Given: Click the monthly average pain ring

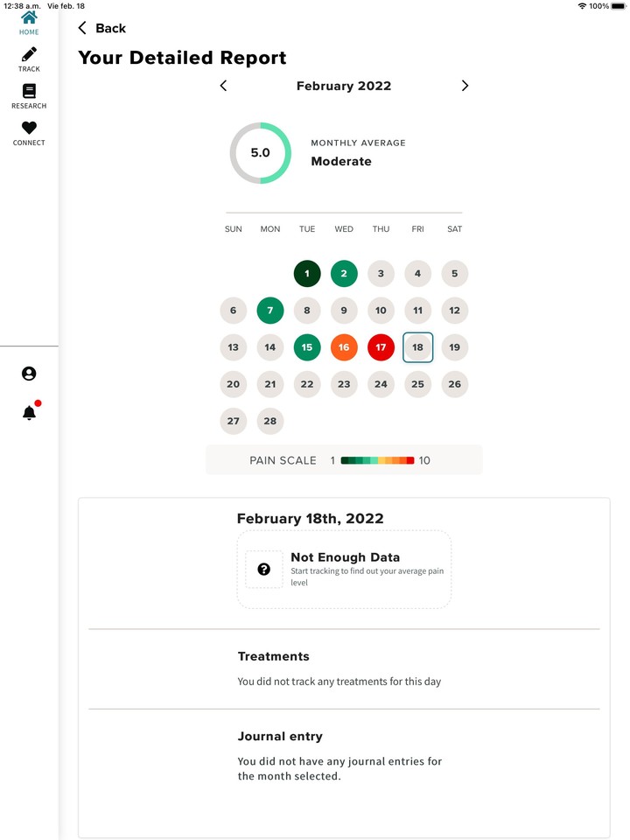Looking at the screenshot, I should click(260, 153).
